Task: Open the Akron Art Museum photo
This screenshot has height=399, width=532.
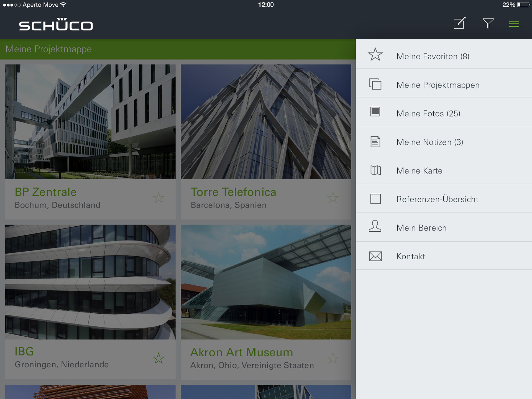Action: point(266,282)
